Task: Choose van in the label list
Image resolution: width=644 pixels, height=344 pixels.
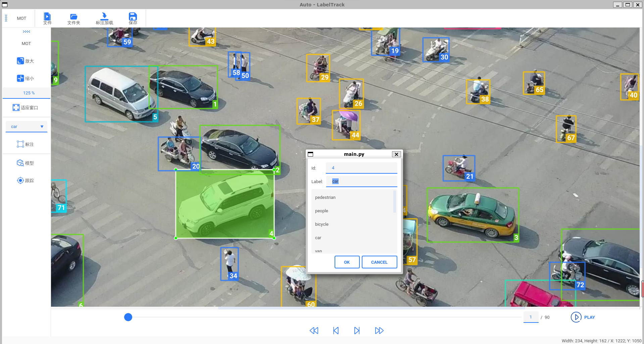Action: (x=352, y=250)
